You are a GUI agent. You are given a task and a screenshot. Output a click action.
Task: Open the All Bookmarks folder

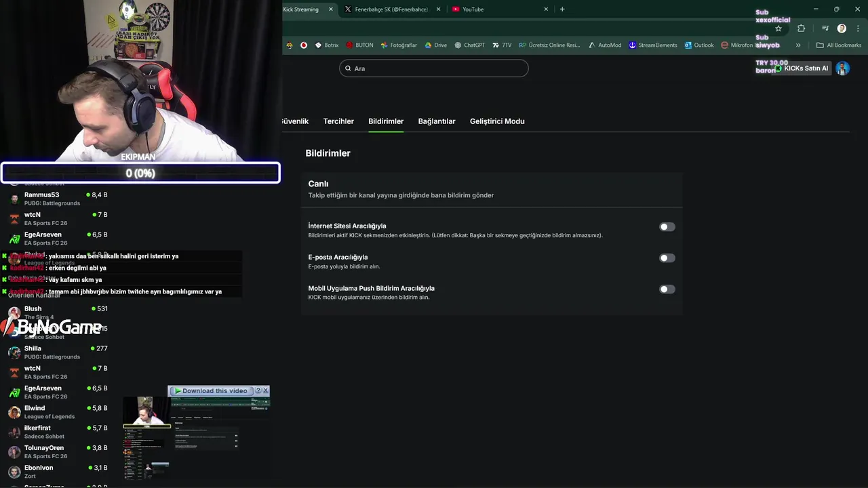pos(839,45)
